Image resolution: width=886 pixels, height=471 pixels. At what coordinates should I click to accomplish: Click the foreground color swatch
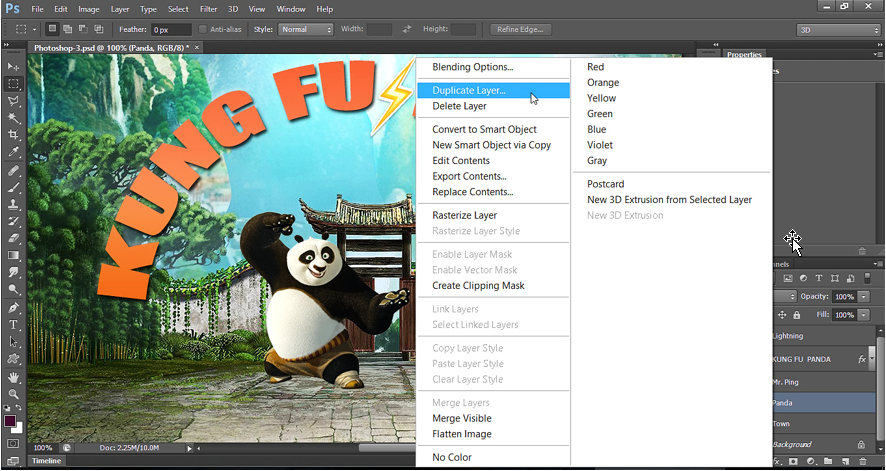point(10,421)
